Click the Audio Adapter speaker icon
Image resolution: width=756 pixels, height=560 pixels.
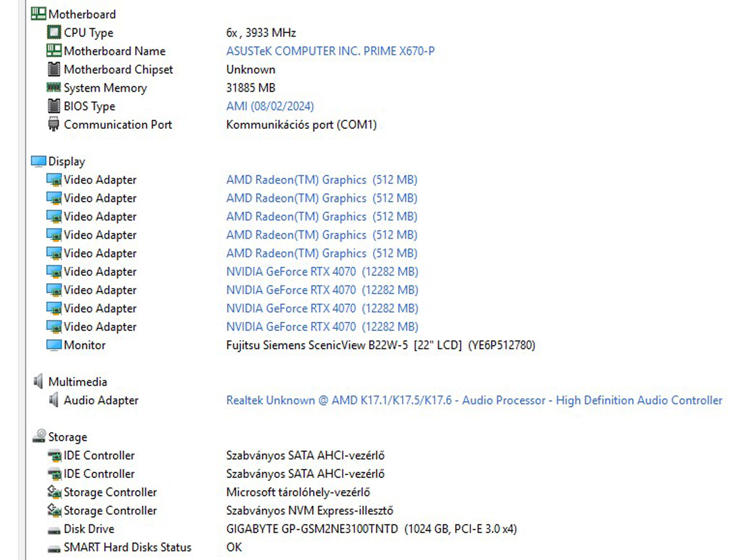[x=53, y=400]
